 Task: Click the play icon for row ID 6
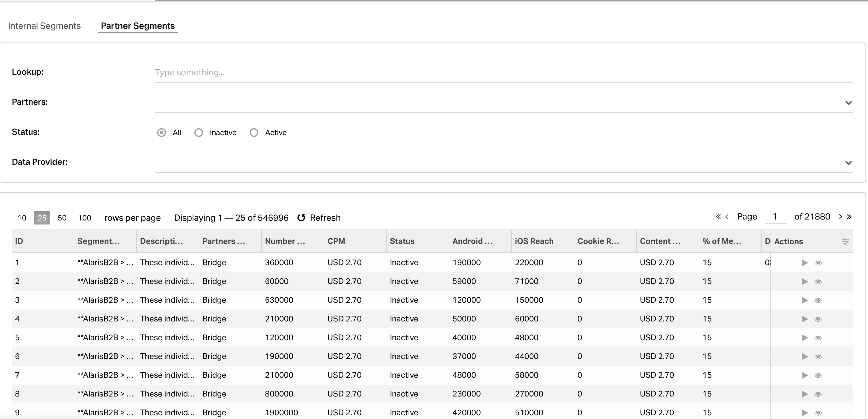[805, 356]
